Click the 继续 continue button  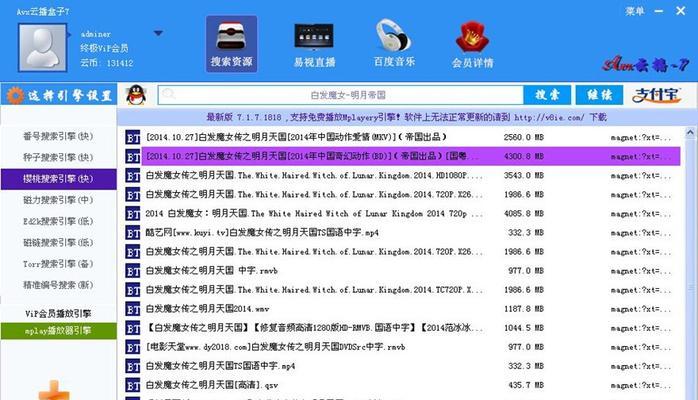pyautogui.click(x=599, y=95)
